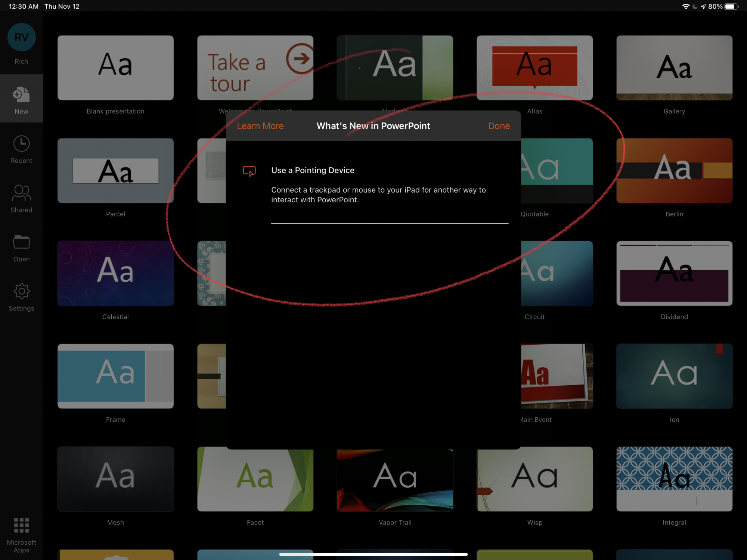Open the Microsoft Apps grid icon
The height and width of the screenshot is (560, 747).
pyautogui.click(x=21, y=525)
